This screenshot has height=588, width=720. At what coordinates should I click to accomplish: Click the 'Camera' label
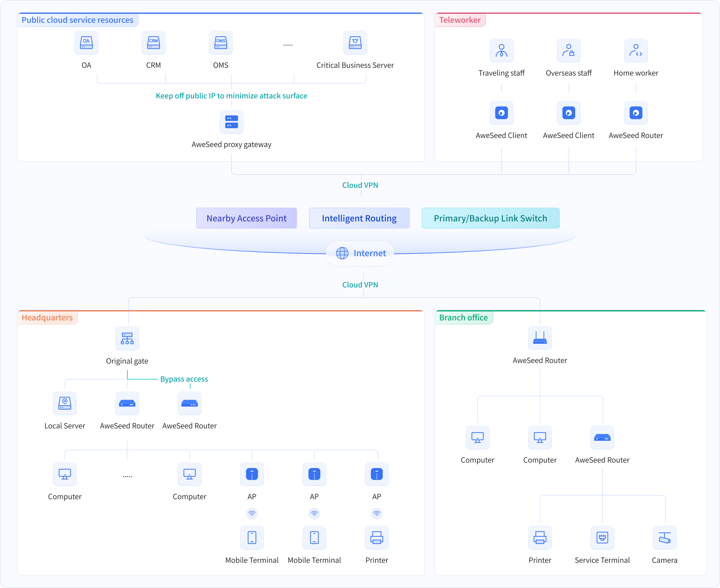(x=664, y=560)
